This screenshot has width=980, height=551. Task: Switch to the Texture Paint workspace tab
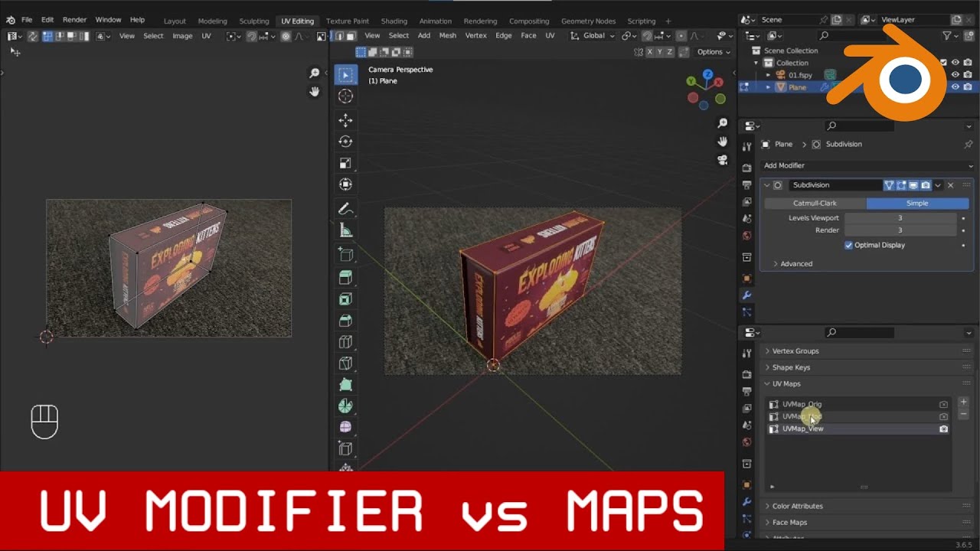[x=347, y=21]
